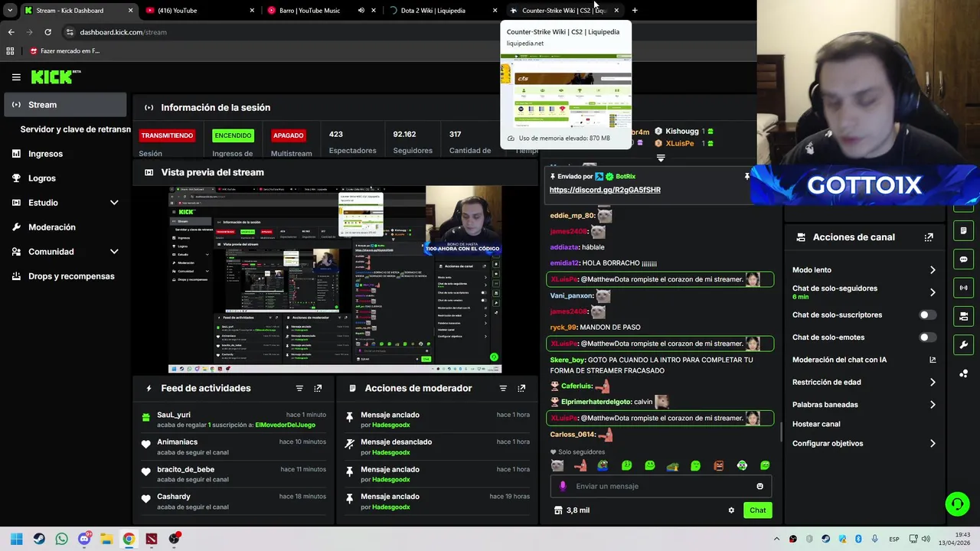Open the Windows Start menu

click(x=17, y=539)
